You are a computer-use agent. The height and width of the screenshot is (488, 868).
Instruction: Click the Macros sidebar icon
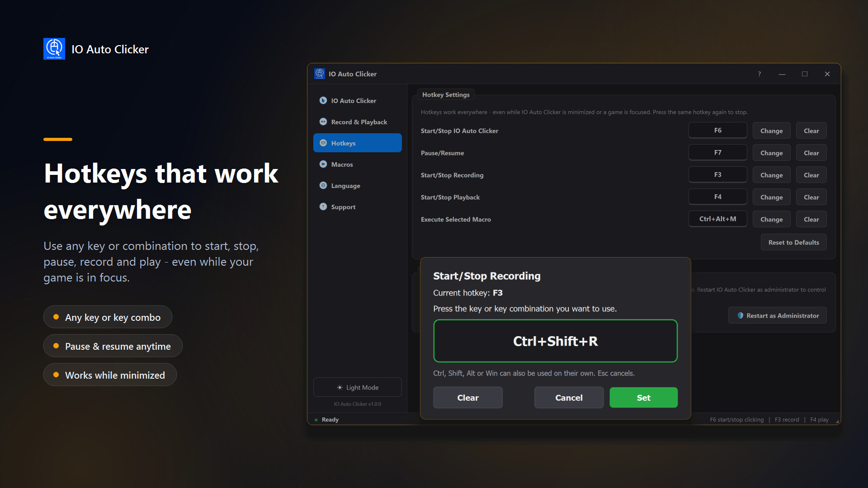[323, 164]
